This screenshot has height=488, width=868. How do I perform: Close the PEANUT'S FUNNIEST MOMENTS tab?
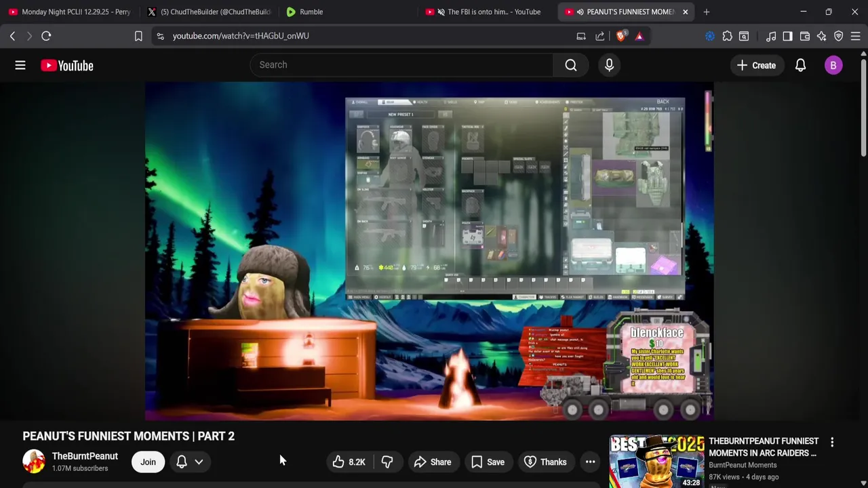pyautogui.click(x=685, y=12)
